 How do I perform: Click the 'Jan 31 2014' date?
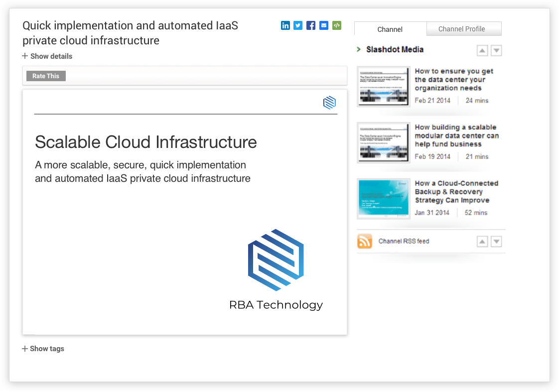point(432,213)
